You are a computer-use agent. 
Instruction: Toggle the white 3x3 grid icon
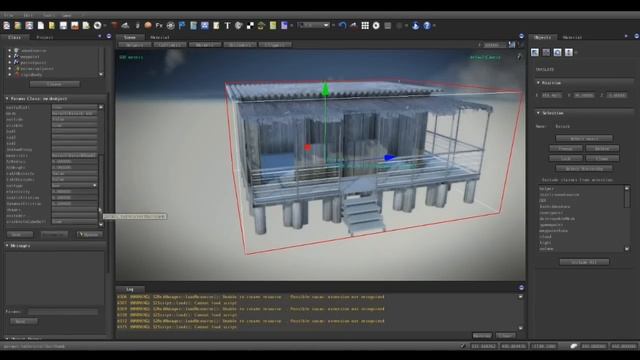pyautogui.click(x=365, y=25)
